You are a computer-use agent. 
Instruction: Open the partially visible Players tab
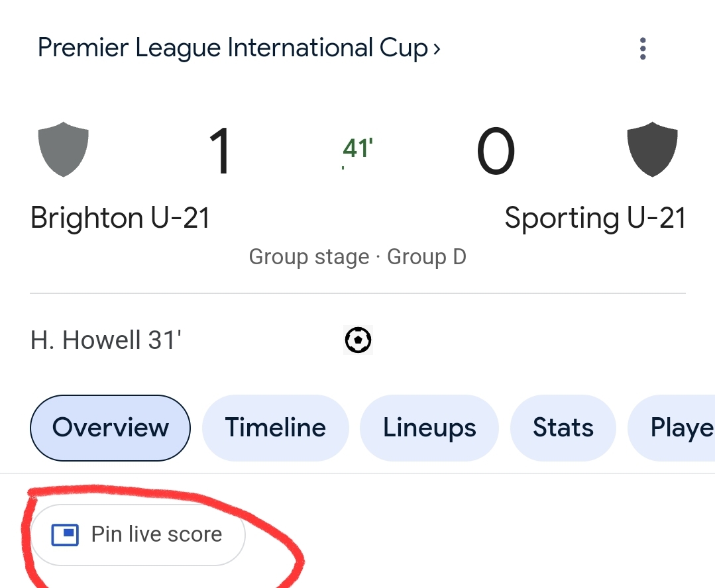(x=671, y=428)
